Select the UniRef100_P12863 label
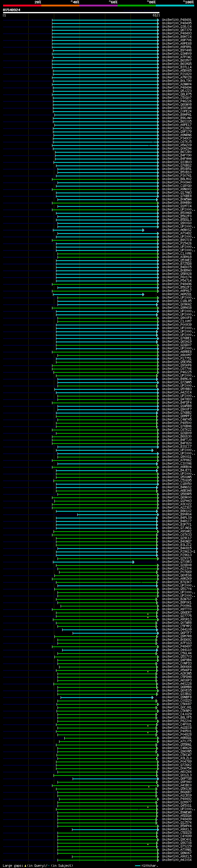Image resolution: width=197 pixels, height=868 pixels. click(176, 128)
